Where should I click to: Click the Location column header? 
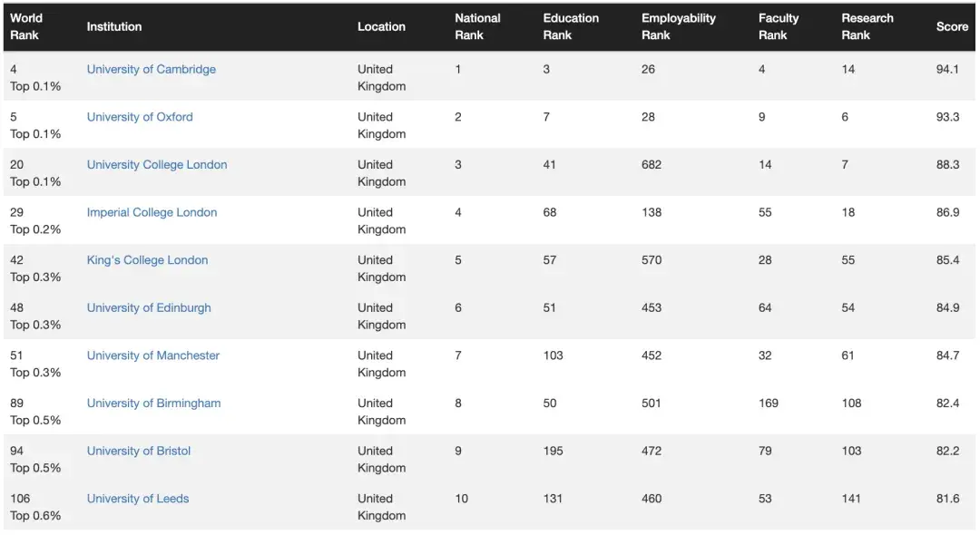pyautogui.click(x=381, y=27)
